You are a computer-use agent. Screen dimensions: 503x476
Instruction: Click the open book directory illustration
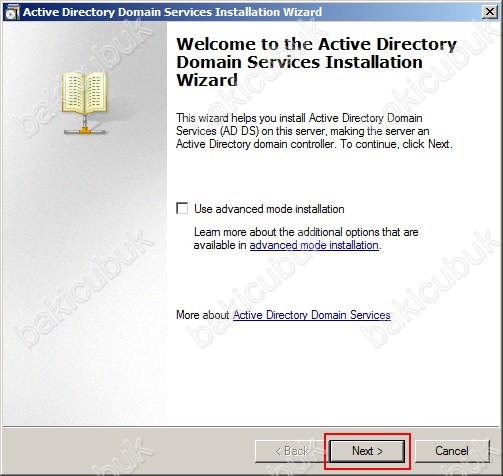[85, 93]
